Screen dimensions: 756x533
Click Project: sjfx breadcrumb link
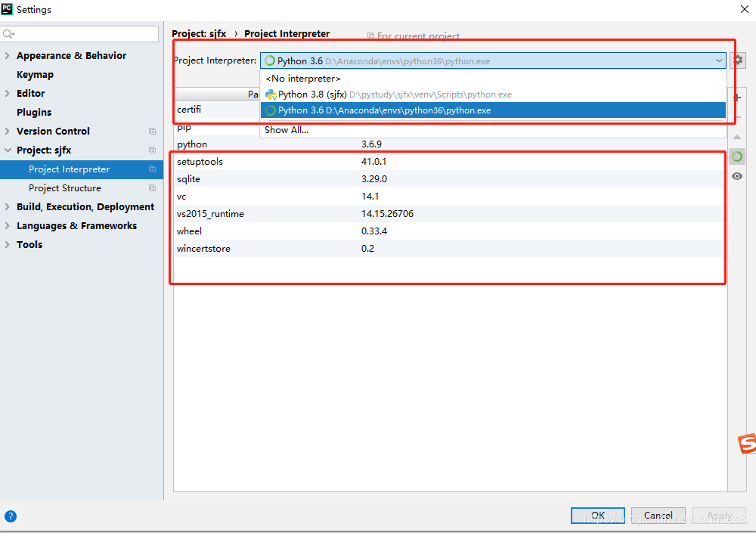pos(199,34)
